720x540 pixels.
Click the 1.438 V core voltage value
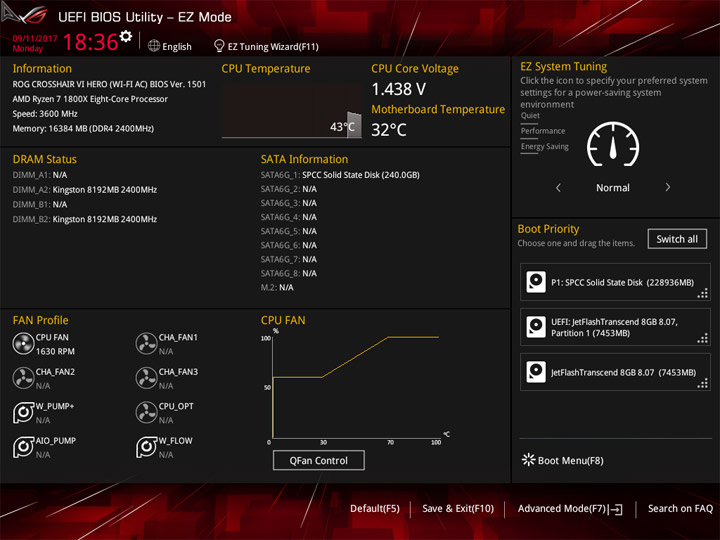(399, 89)
